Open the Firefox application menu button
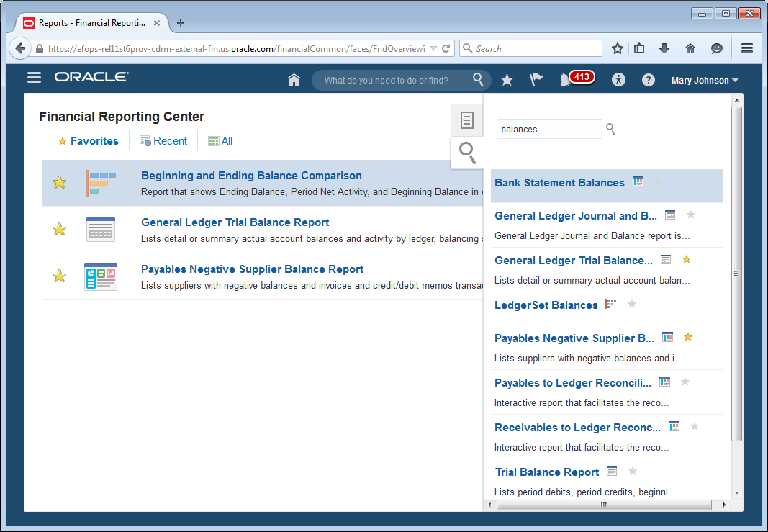The width and height of the screenshot is (768, 532). pos(746,48)
